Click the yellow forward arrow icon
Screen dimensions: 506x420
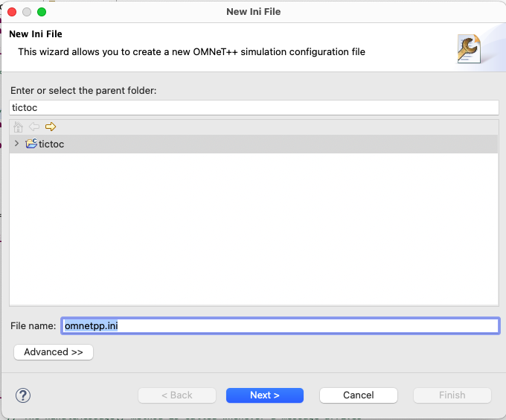(51, 127)
